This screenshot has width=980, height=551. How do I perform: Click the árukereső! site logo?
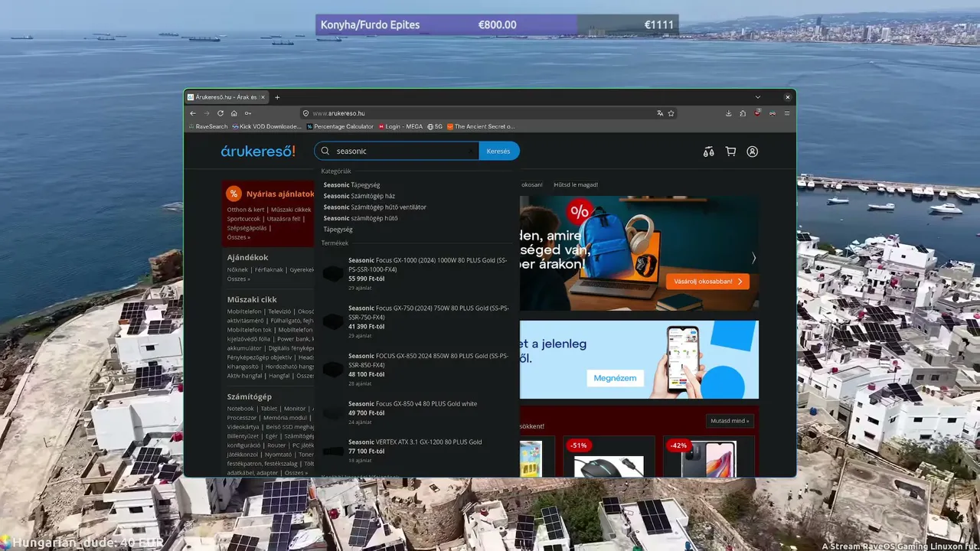258,152
